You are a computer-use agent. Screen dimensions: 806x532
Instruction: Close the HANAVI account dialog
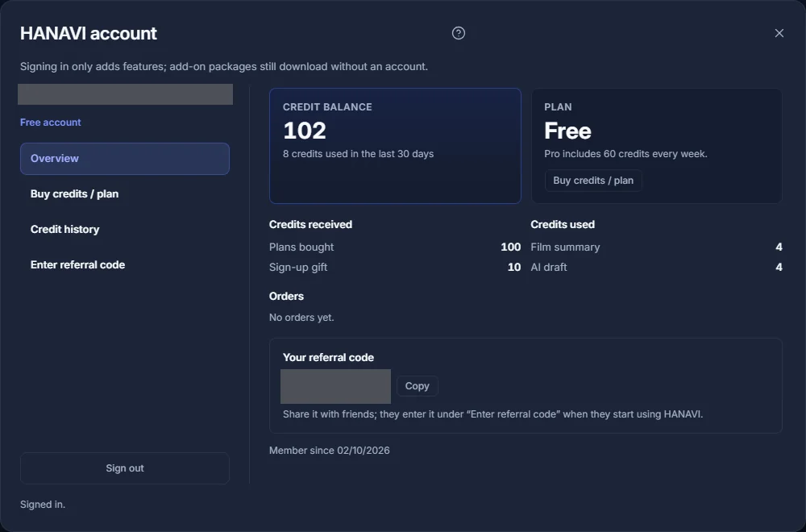779,33
